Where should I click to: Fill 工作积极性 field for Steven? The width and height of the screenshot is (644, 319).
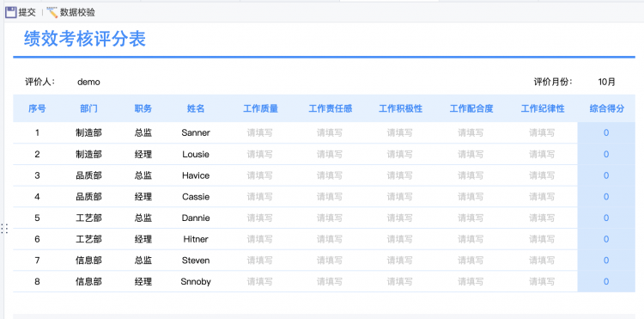pyautogui.click(x=400, y=261)
